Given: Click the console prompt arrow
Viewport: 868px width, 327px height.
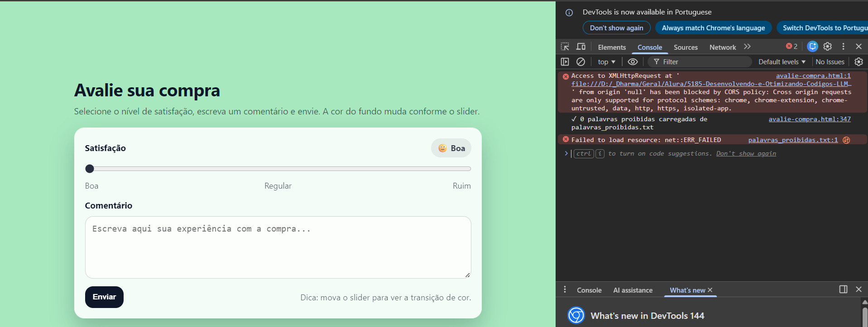Looking at the screenshot, I should tap(566, 153).
